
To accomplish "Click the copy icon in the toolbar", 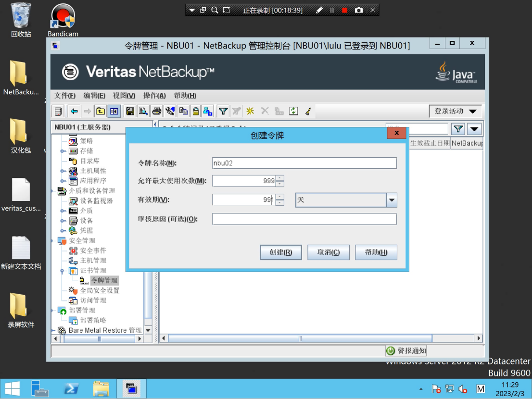I will pos(184,111).
